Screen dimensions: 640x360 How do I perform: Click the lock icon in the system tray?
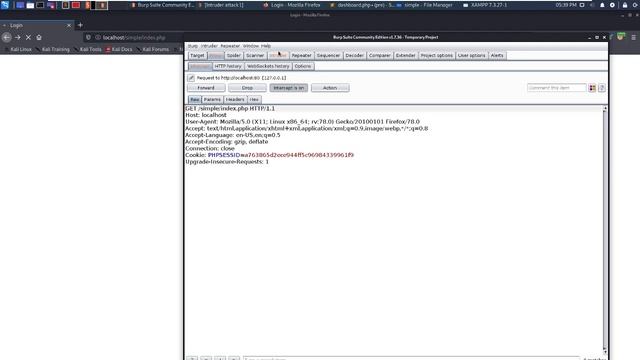(x=624, y=5)
